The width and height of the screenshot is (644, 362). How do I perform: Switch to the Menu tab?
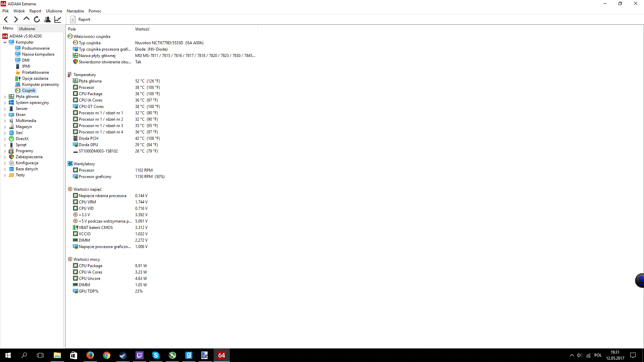pos(8,28)
